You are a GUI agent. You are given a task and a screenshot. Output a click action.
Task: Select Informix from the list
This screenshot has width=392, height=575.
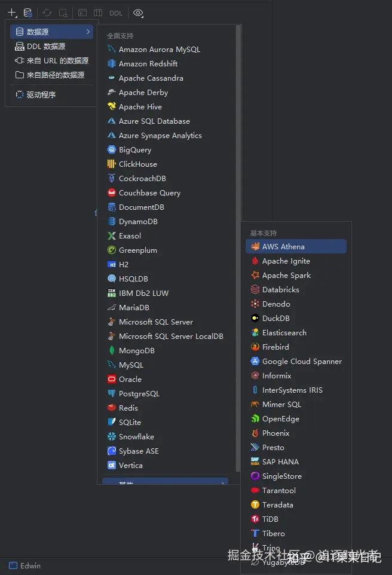(296, 375)
